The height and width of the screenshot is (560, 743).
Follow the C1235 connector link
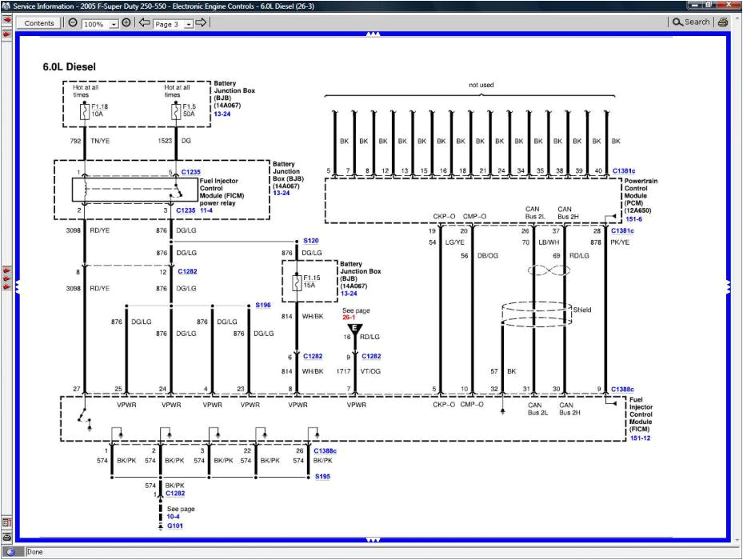[190, 171]
